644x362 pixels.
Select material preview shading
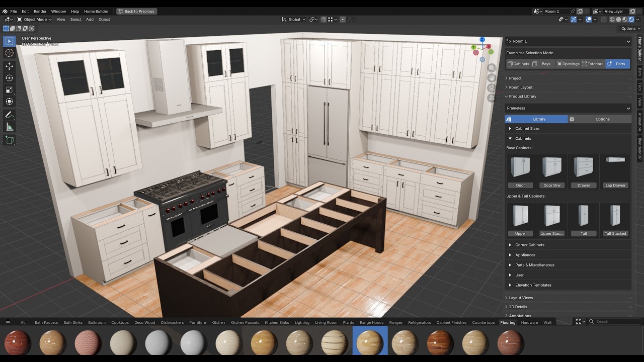[625, 20]
